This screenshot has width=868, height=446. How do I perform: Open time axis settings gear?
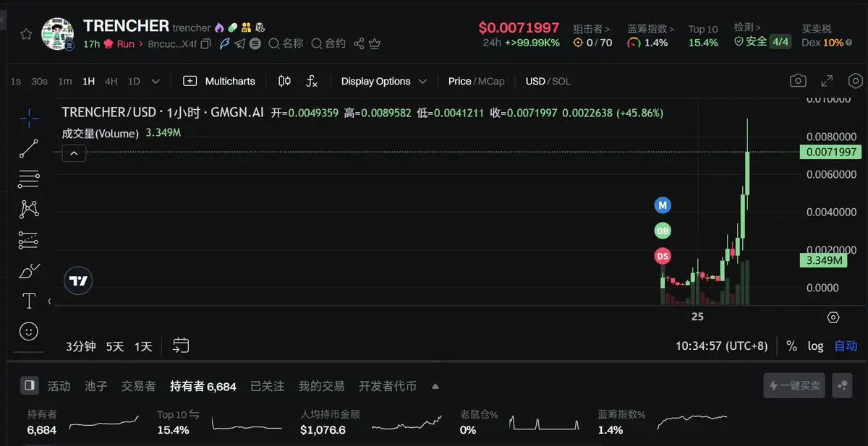coord(833,317)
